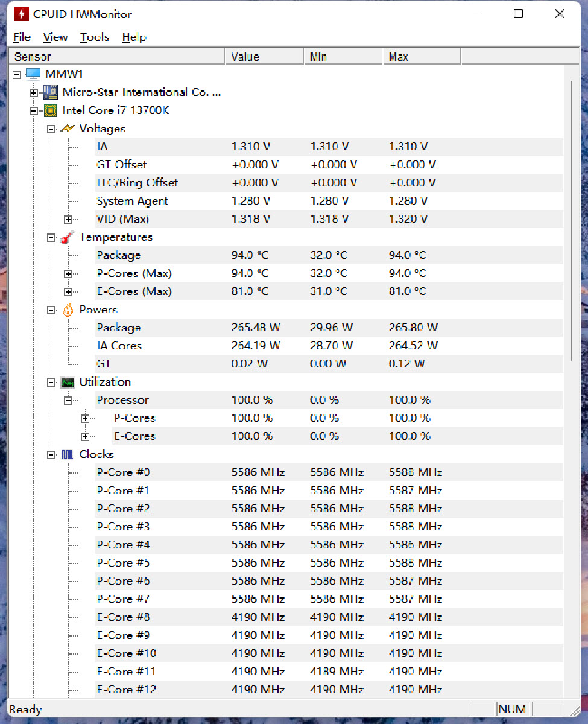Expand the VID (Max) entry
This screenshot has height=724, width=588.
coord(68,219)
